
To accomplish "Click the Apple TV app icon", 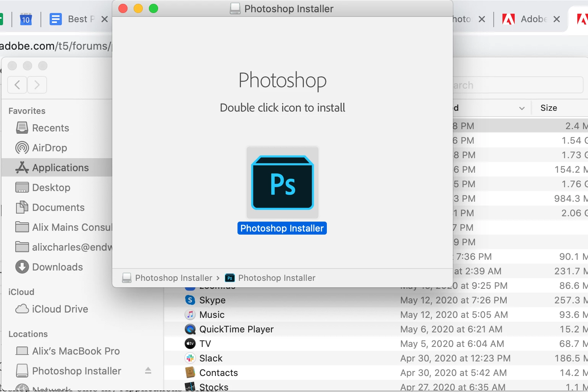I will [190, 343].
